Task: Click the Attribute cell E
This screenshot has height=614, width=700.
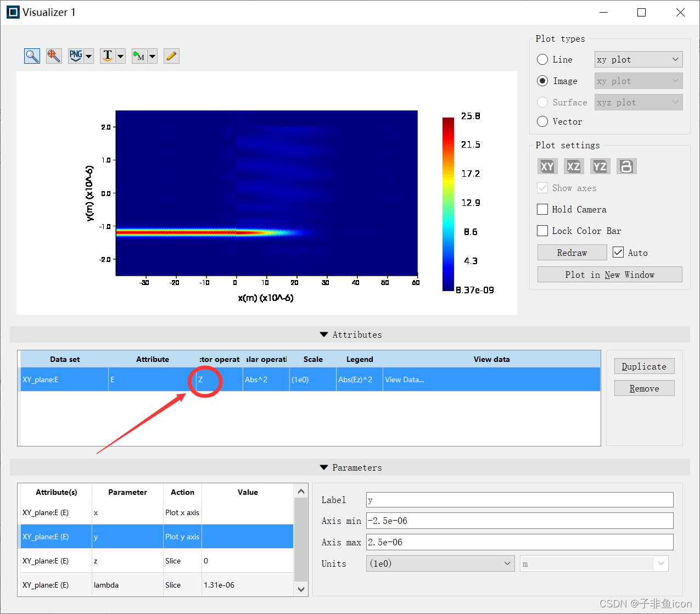Action: (152, 379)
